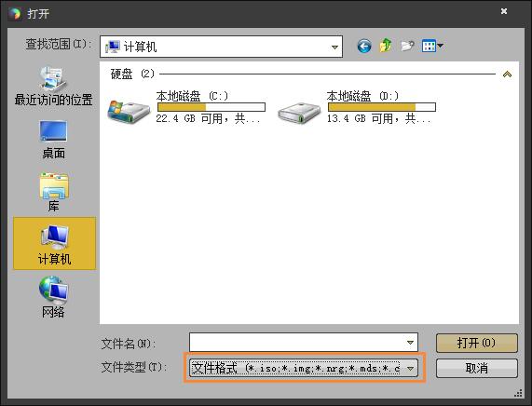The width and height of the screenshot is (532, 406).
Task: Select 桌面 in the places sidebar
Action: (x=54, y=140)
